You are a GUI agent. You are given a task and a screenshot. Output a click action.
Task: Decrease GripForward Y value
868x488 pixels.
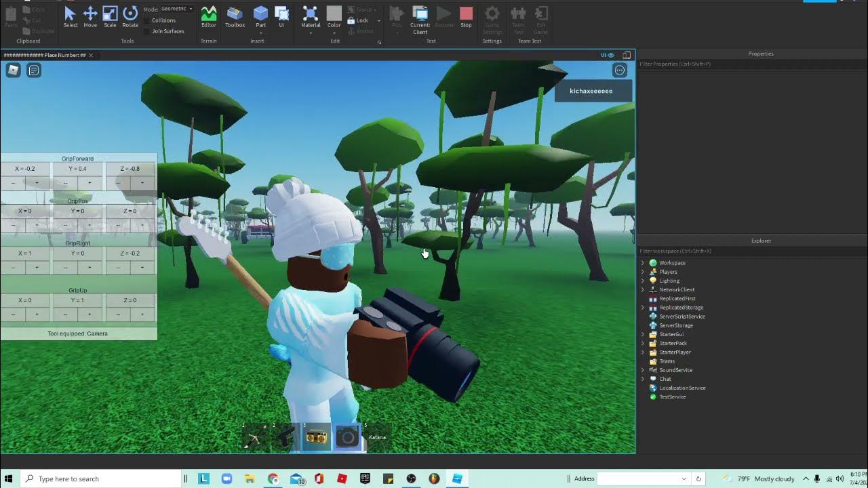click(65, 182)
